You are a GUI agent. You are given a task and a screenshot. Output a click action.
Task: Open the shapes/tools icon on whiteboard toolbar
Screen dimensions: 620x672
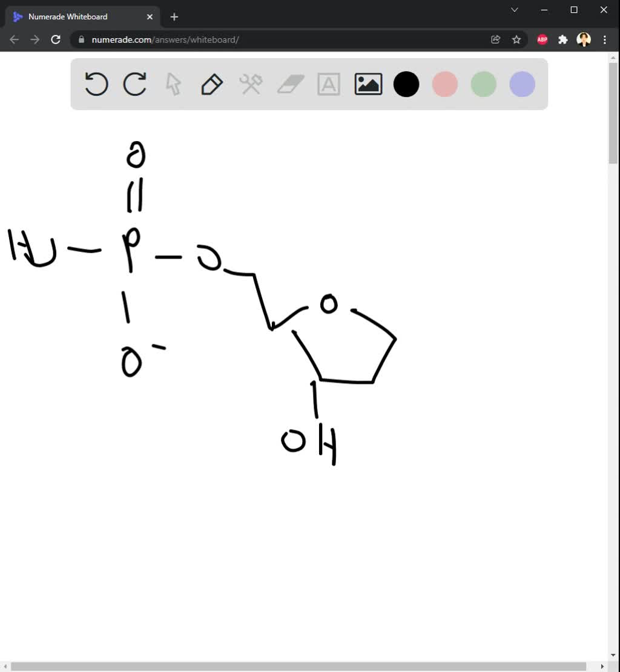pyautogui.click(x=250, y=84)
